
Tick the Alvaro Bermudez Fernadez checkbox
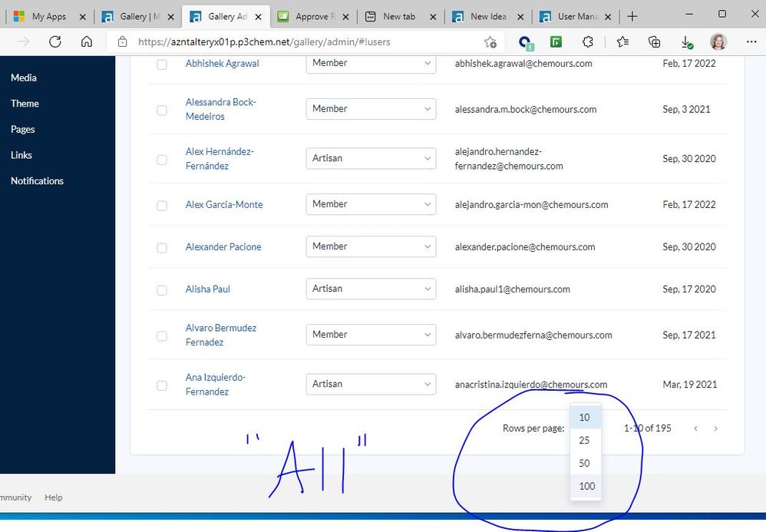[162, 336]
